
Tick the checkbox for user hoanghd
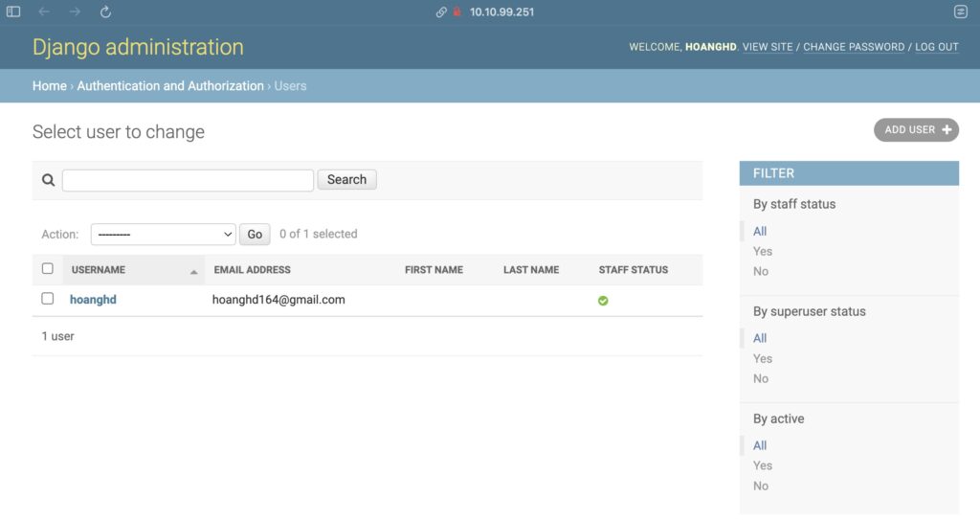click(x=48, y=299)
